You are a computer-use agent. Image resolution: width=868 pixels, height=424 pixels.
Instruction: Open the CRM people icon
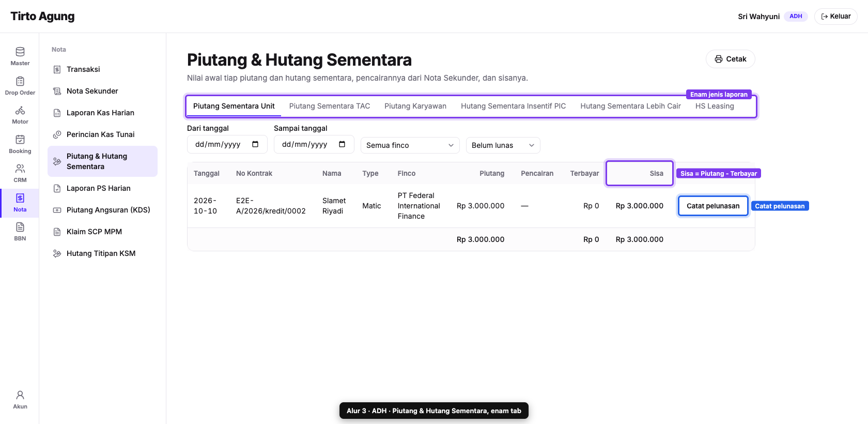pyautogui.click(x=20, y=169)
